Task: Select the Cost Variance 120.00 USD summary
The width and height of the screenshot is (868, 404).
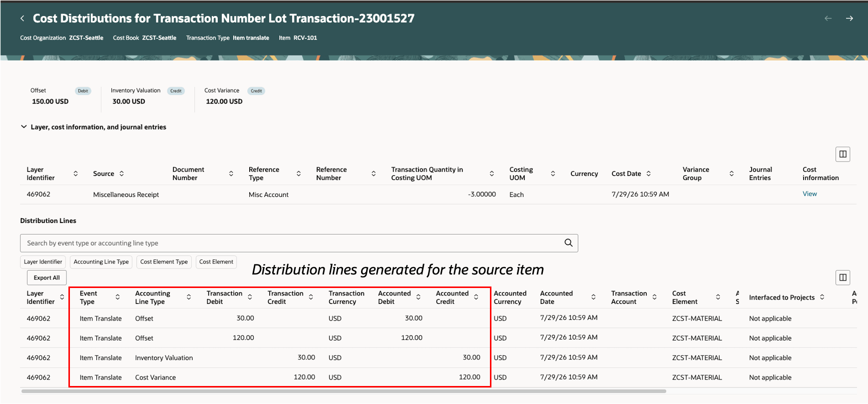Action: click(x=234, y=96)
